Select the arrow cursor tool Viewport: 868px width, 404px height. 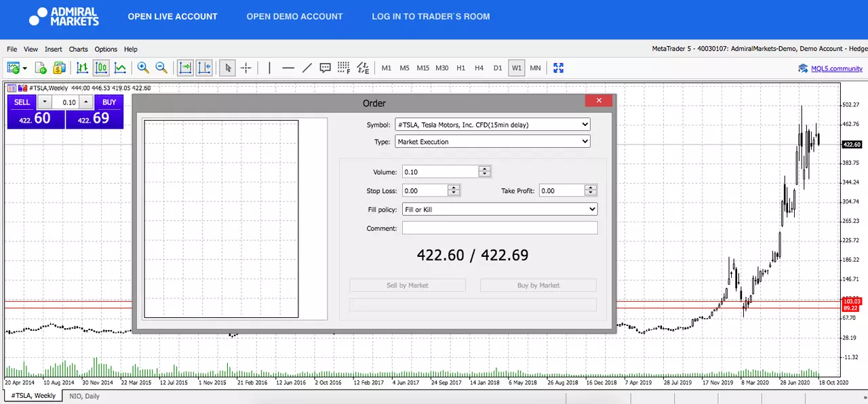(x=228, y=68)
